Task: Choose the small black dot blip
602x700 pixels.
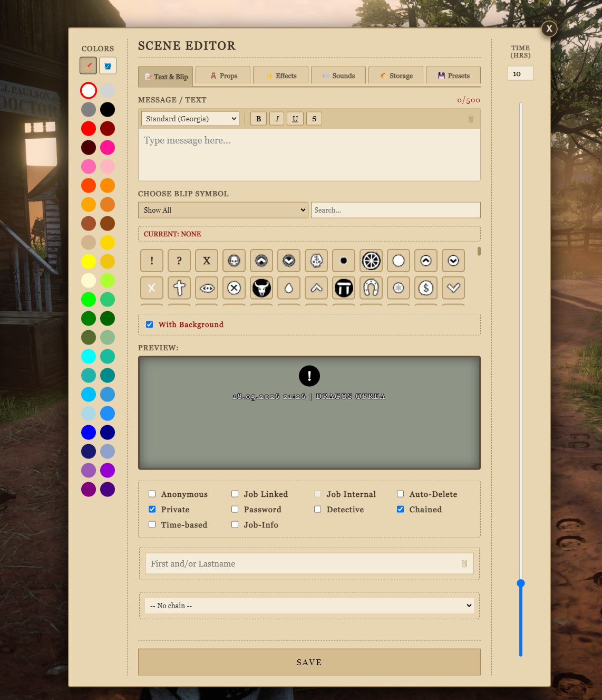Action: 344,261
